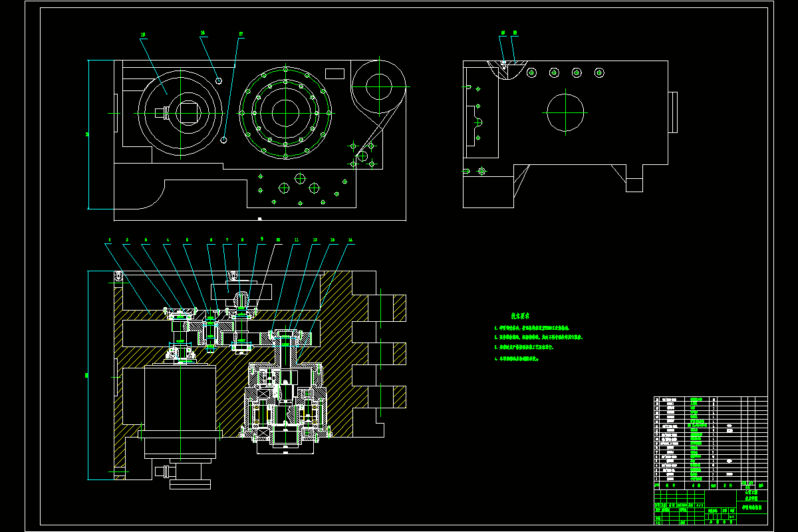Viewport: 798px width, 532px height.
Task: Select part balloon number 4
Action: (x=168, y=239)
